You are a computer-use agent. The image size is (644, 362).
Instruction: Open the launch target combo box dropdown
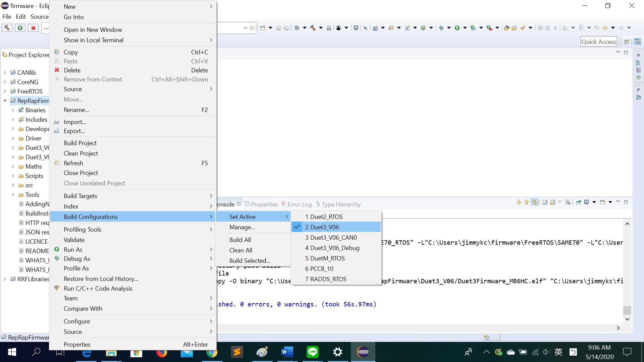(245, 28)
